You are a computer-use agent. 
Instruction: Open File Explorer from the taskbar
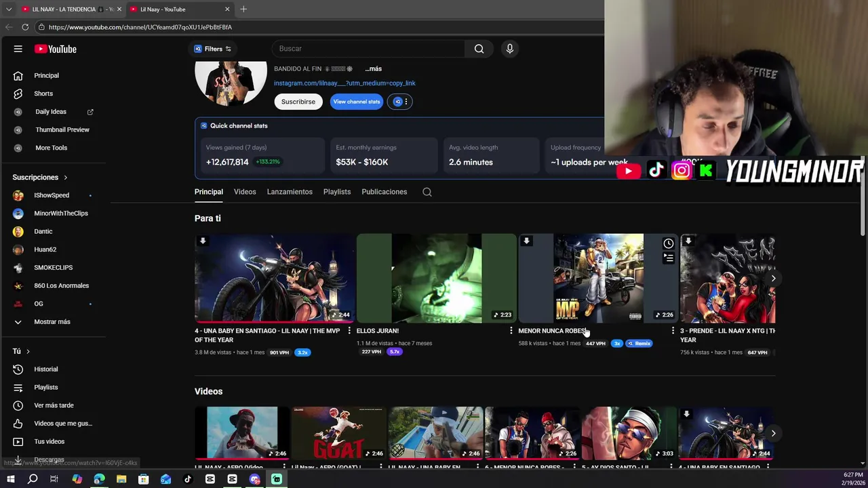point(121,479)
